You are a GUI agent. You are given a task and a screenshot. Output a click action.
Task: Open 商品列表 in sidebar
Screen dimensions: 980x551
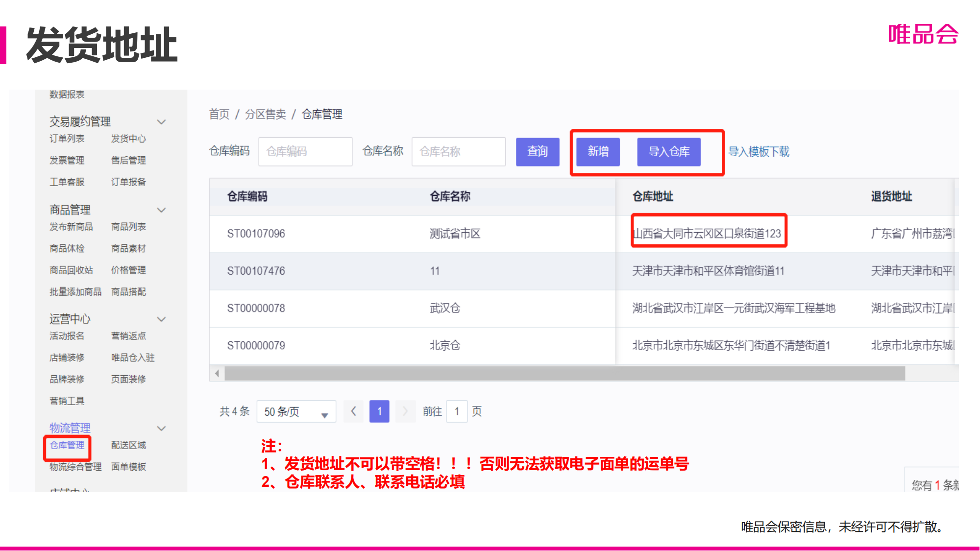click(128, 227)
